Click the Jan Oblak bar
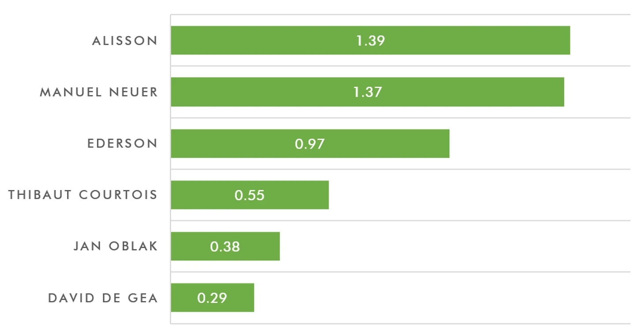644x335 pixels. coord(225,246)
